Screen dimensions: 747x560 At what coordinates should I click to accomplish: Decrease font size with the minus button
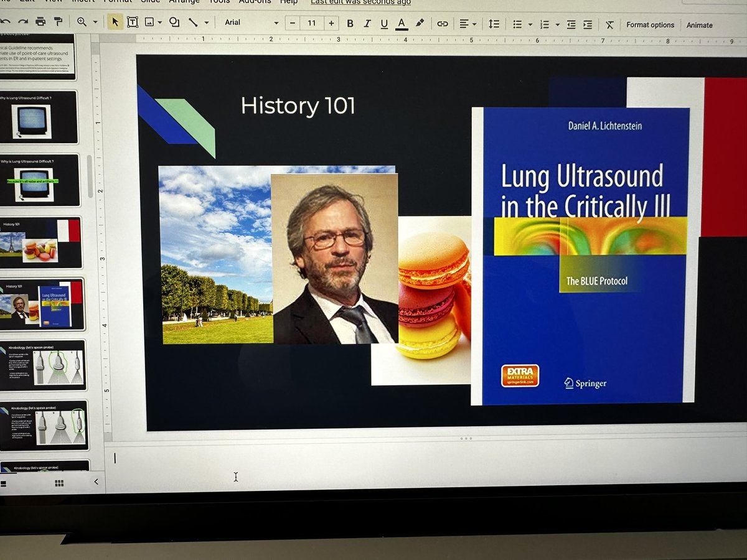293,24
